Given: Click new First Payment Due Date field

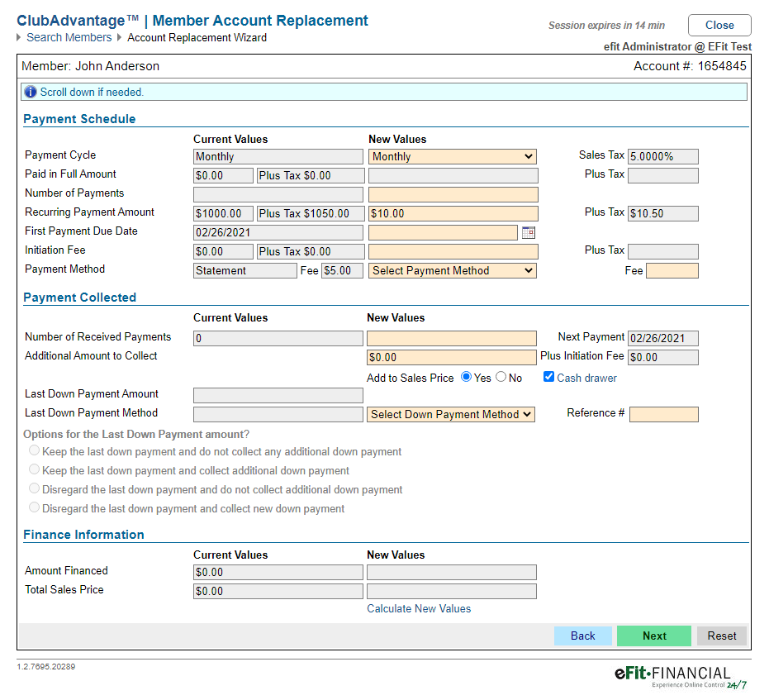Looking at the screenshot, I should click(443, 232).
